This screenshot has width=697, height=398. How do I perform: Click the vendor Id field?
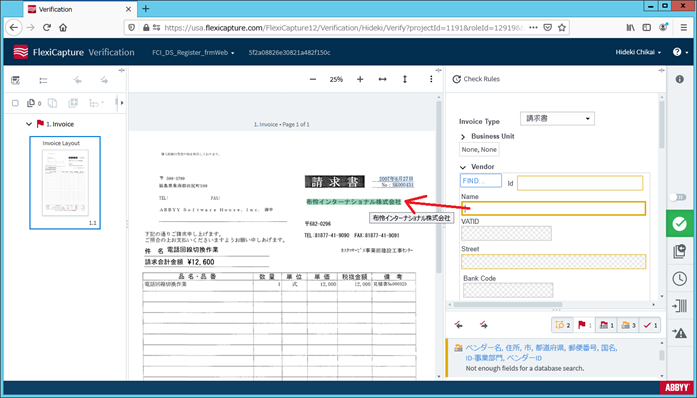pos(580,183)
